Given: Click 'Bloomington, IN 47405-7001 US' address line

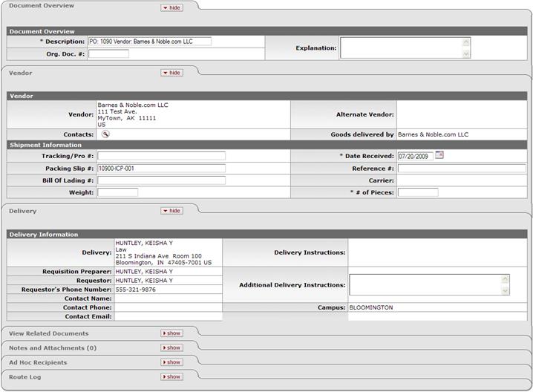Looking at the screenshot, I should [x=163, y=263].
